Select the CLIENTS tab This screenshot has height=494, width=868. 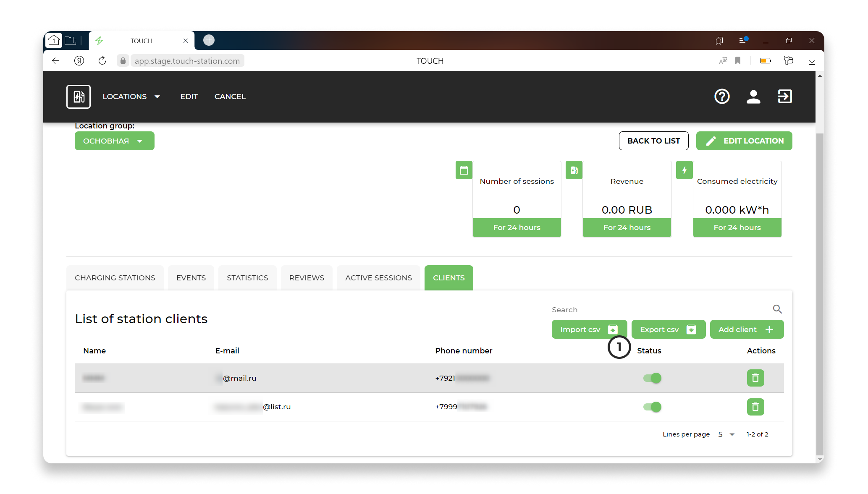(449, 278)
